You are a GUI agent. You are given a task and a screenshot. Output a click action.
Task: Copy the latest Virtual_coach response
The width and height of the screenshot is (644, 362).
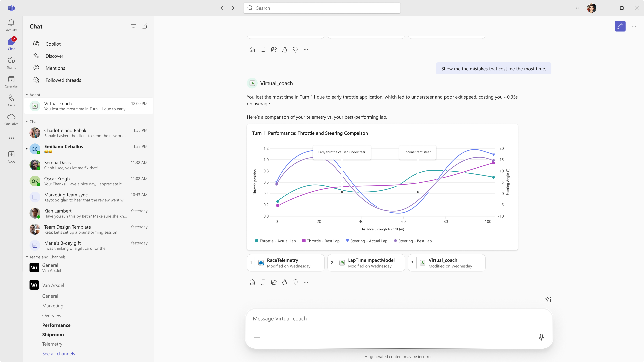coord(263,282)
